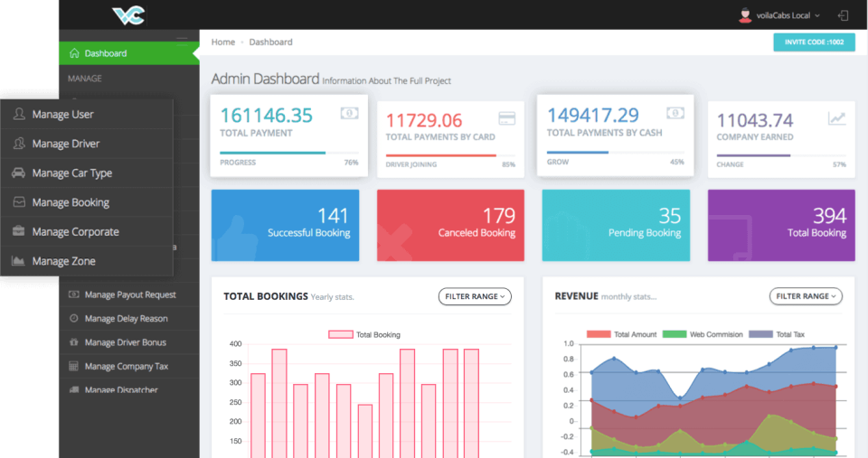Select Manage Booking menu entry
The width and height of the screenshot is (868, 458).
coord(87,202)
